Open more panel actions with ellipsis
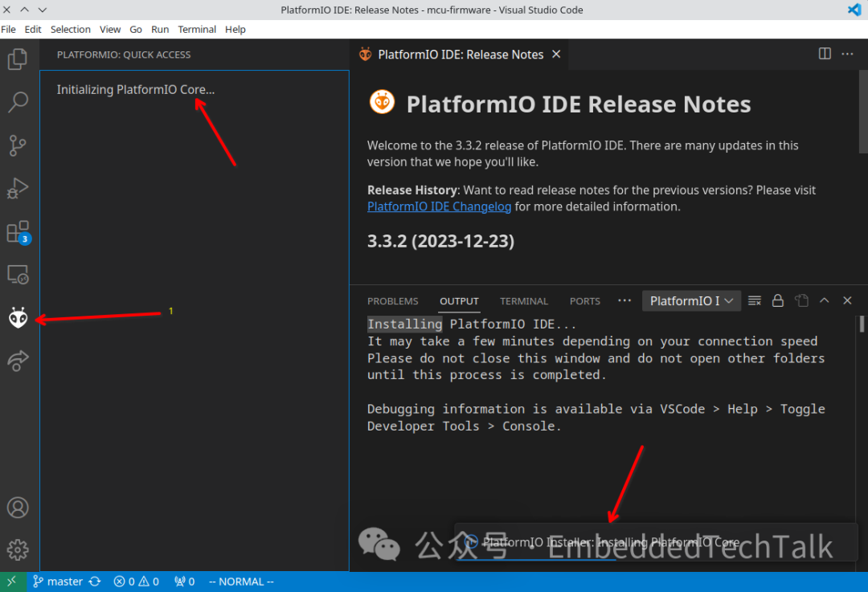This screenshot has width=868, height=592. [624, 300]
